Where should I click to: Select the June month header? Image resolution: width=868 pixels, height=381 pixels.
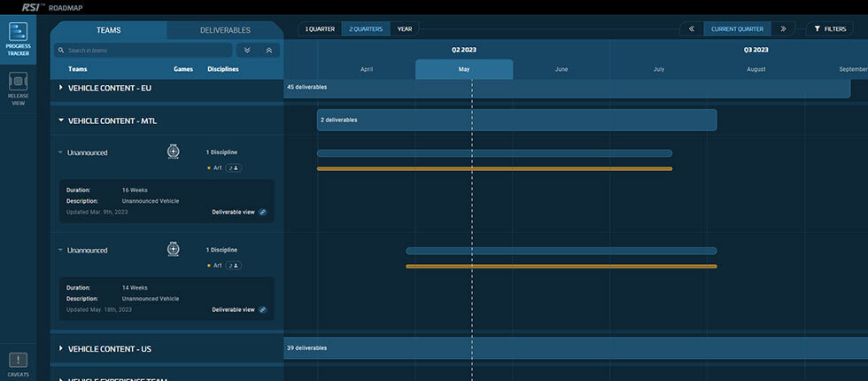pos(562,69)
